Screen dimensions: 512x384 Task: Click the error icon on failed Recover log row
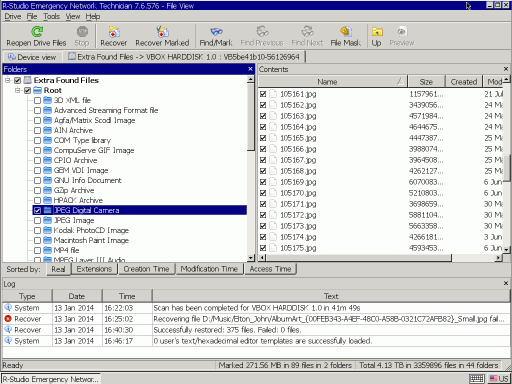(8, 319)
